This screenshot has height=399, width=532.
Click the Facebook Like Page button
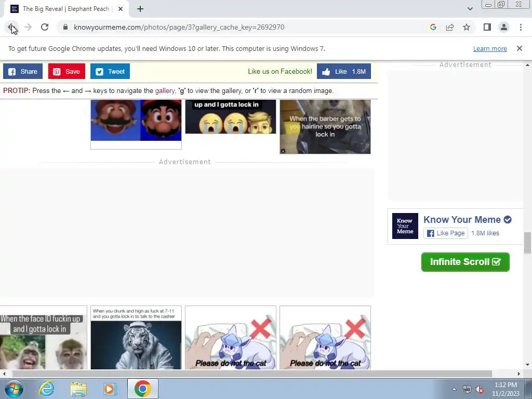click(445, 233)
